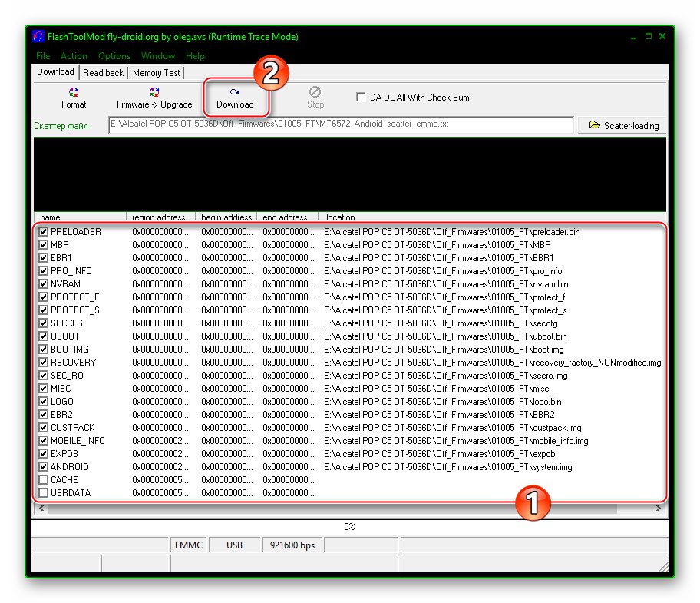
Task: Click the begin address column header
Action: pos(226,217)
